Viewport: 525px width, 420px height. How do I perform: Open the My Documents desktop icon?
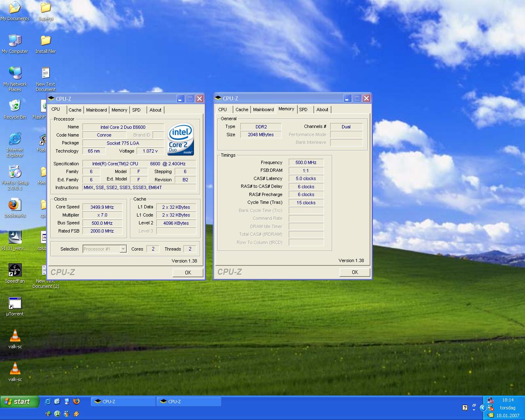point(15,11)
